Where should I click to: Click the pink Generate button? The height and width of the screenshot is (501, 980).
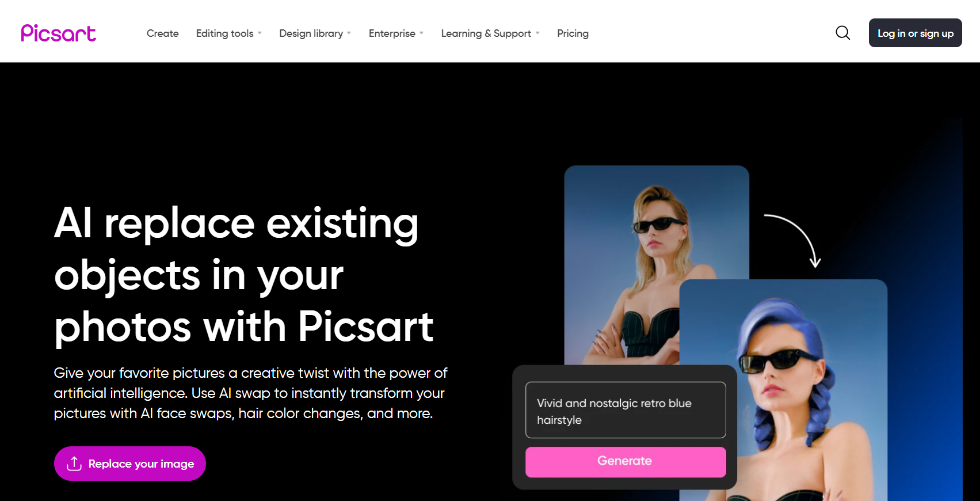(x=626, y=462)
